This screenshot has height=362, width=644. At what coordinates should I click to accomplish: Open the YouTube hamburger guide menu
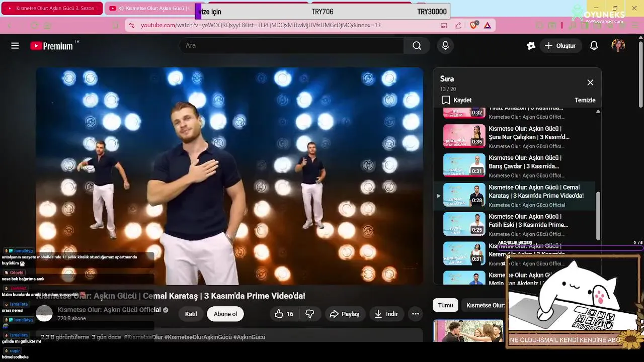pos(15,46)
